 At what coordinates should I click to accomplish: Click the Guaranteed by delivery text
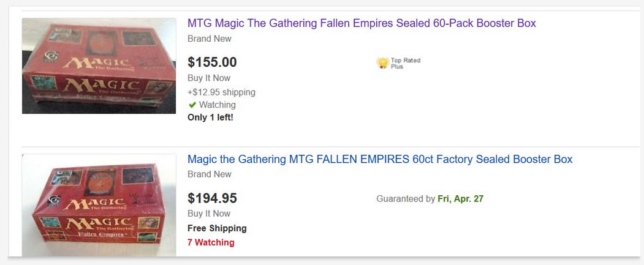pyautogui.click(x=405, y=199)
